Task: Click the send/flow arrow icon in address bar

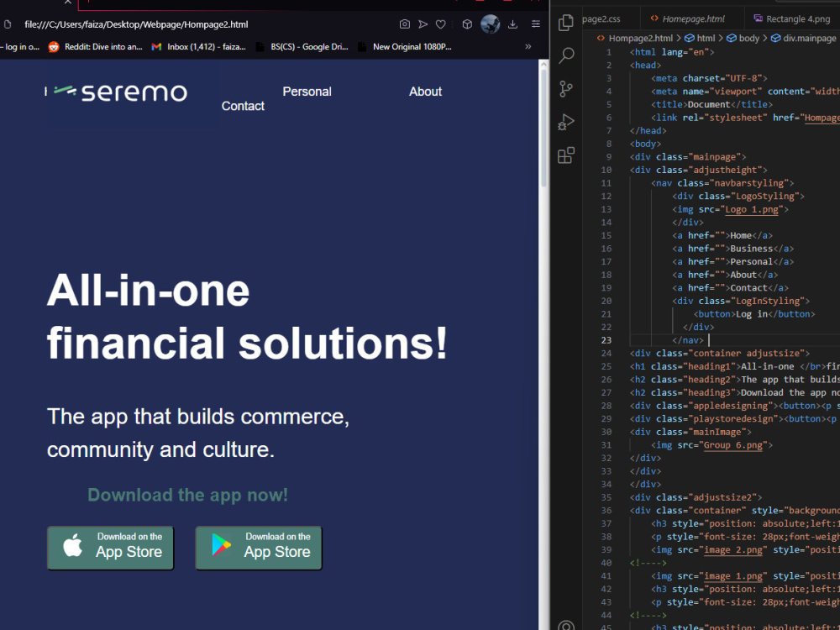Action: coord(423,24)
